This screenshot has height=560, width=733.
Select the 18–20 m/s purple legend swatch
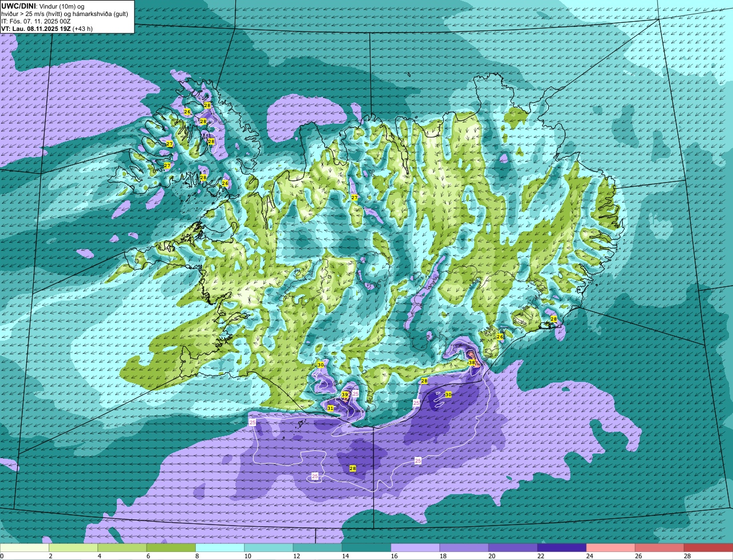pyautogui.click(x=464, y=548)
